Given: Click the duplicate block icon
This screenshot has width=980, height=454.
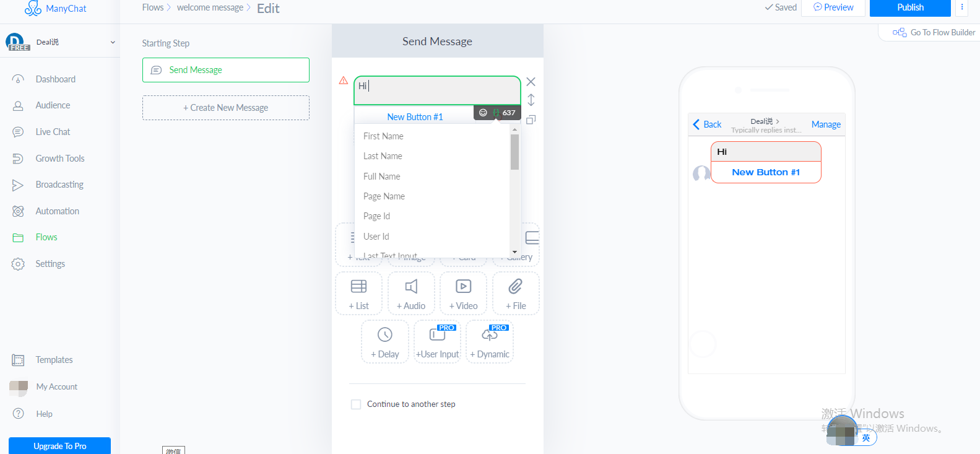Looking at the screenshot, I should [x=531, y=120].
